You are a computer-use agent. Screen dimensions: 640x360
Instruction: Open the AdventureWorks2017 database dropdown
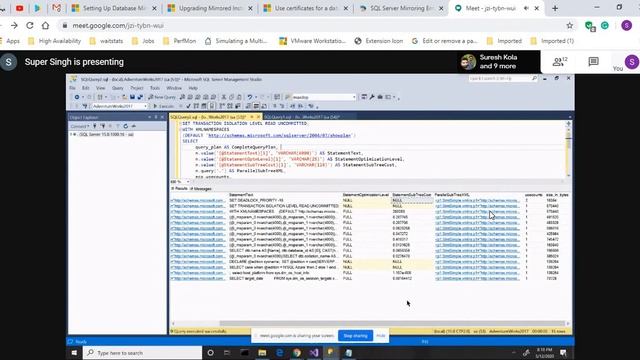point(120,106)
